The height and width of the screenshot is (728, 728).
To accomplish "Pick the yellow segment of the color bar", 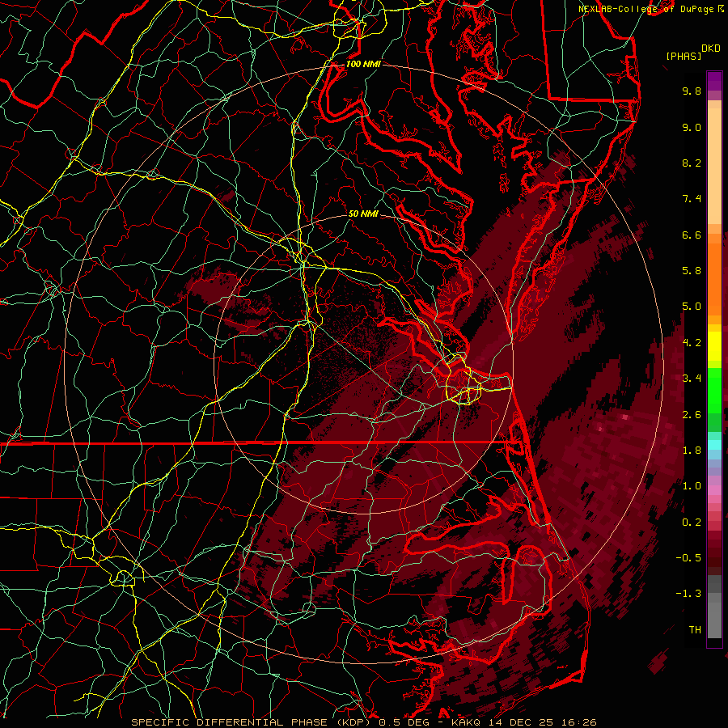I will tap(714, 346).
